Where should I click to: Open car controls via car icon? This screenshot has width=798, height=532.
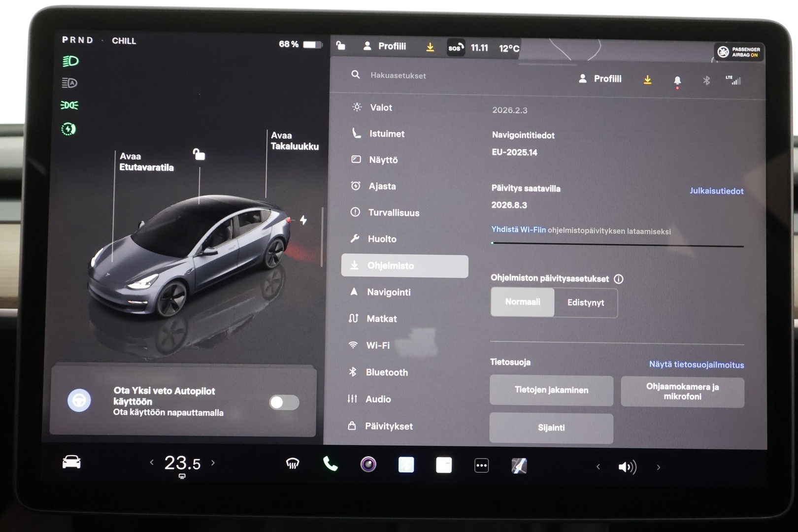tap(71, 462)
